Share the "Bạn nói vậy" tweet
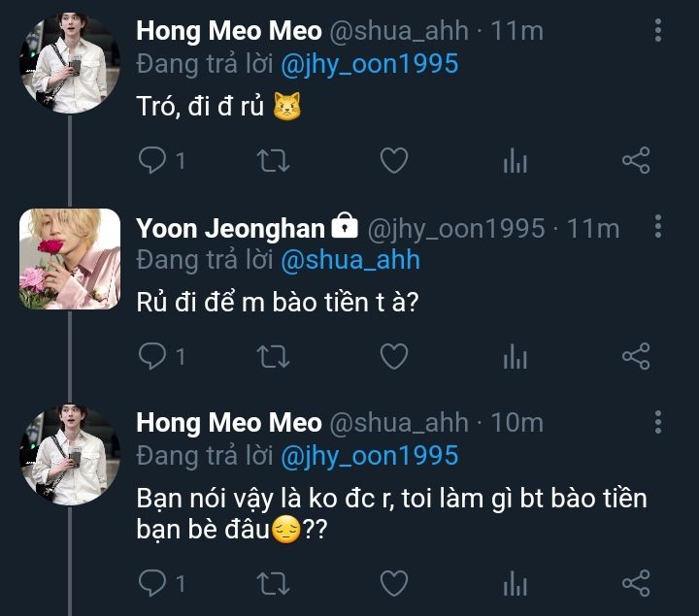This screenshot has width=699, height=616. pyautogui.click(x=635, y=582)
